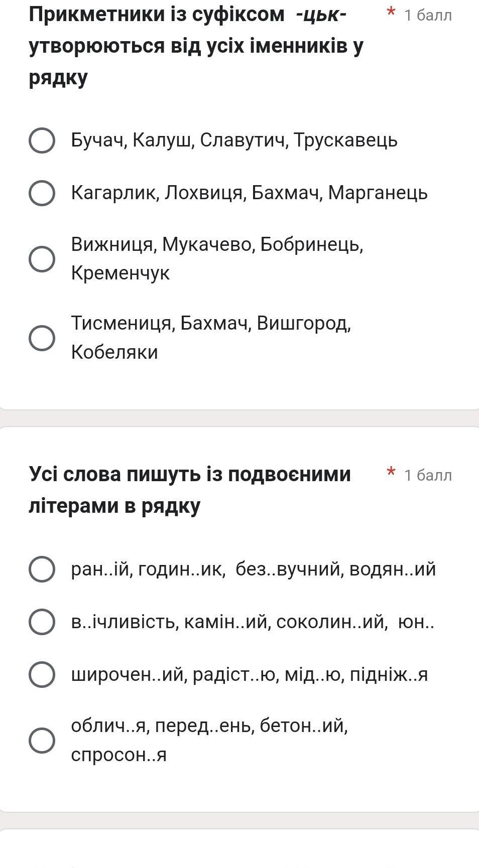Click question title about подвоєними літерами
The height and width of the screenshot is (868, 479).
[190, 490]
